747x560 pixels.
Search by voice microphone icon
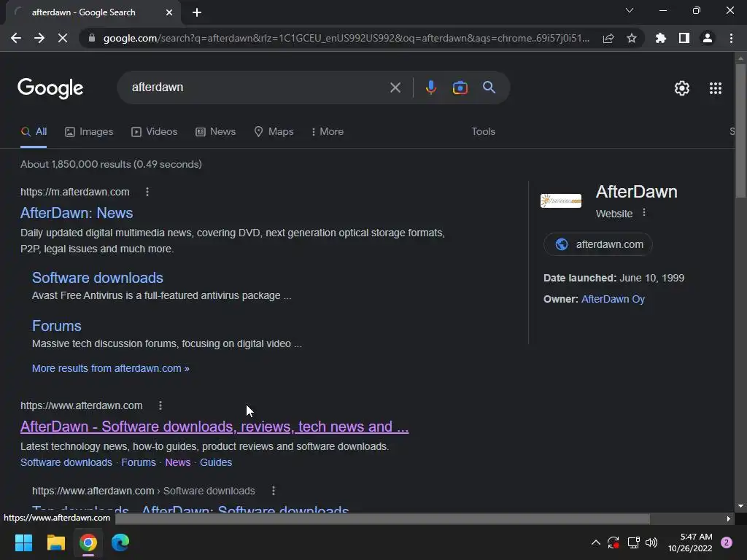pos(430,87)
